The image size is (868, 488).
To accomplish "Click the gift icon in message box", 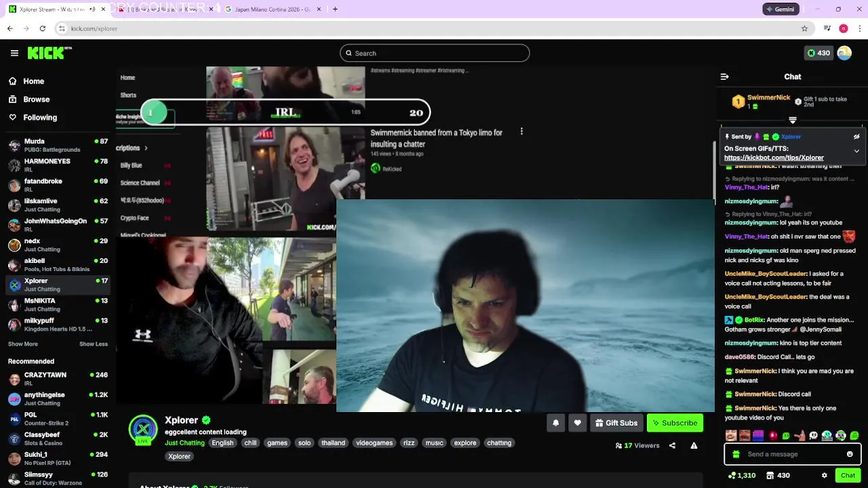I will pos(736,454).
